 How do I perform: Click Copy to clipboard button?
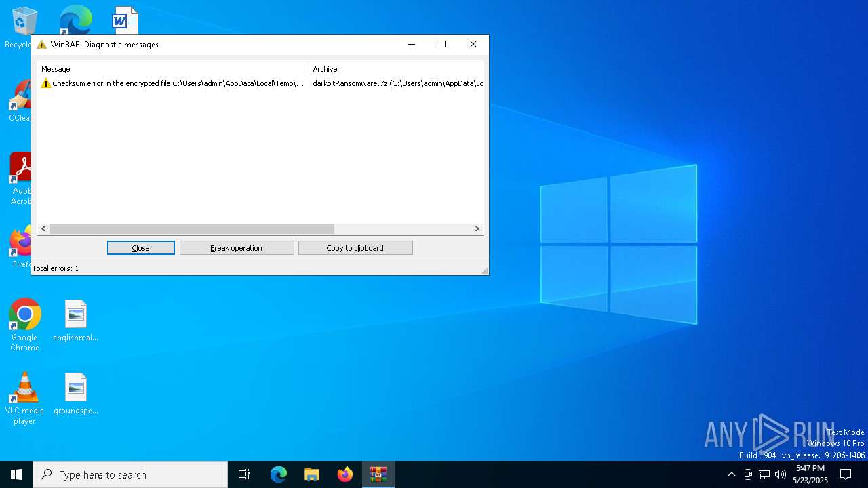click(x=355, y=248)
